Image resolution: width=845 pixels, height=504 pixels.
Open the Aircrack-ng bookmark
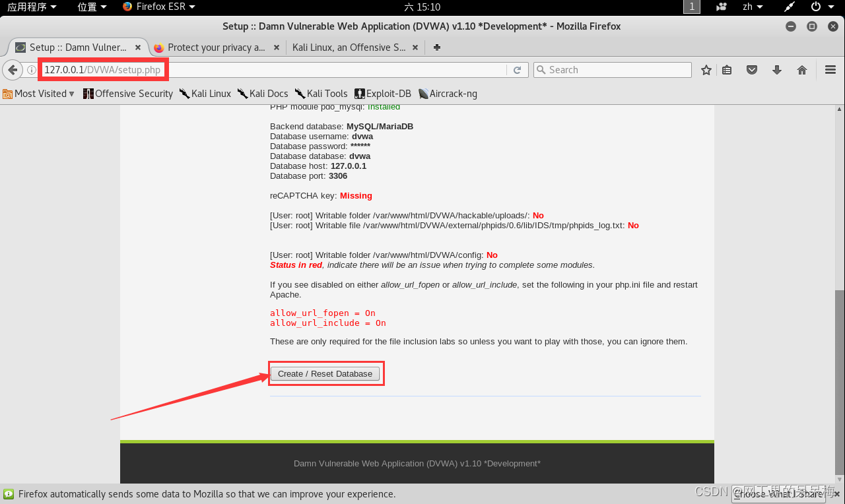448,94
